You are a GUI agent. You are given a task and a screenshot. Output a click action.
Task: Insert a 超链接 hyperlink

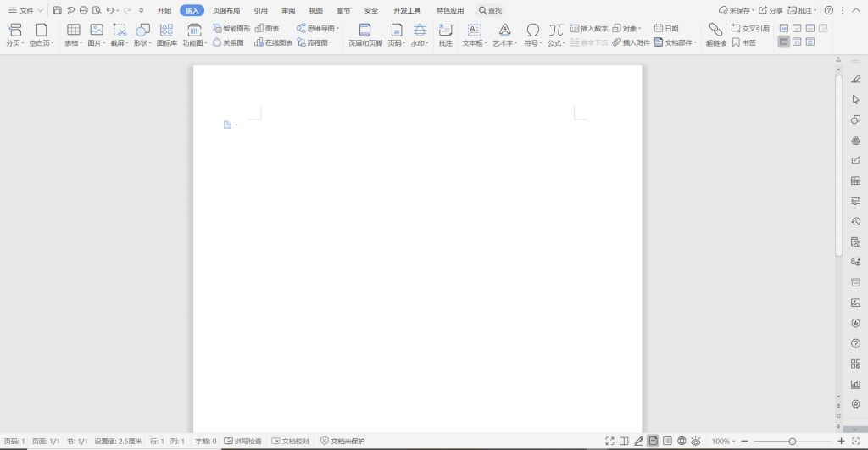pos(715,34)
